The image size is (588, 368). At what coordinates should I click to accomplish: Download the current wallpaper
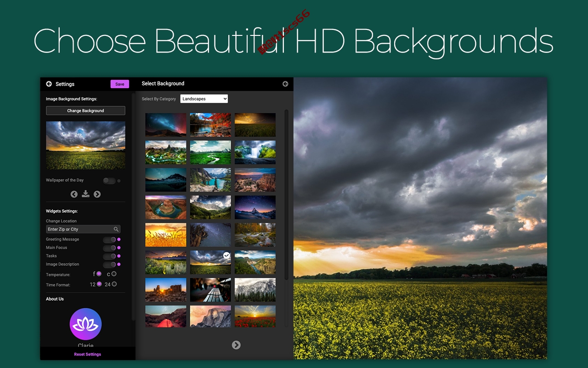(x=85, y=194)
